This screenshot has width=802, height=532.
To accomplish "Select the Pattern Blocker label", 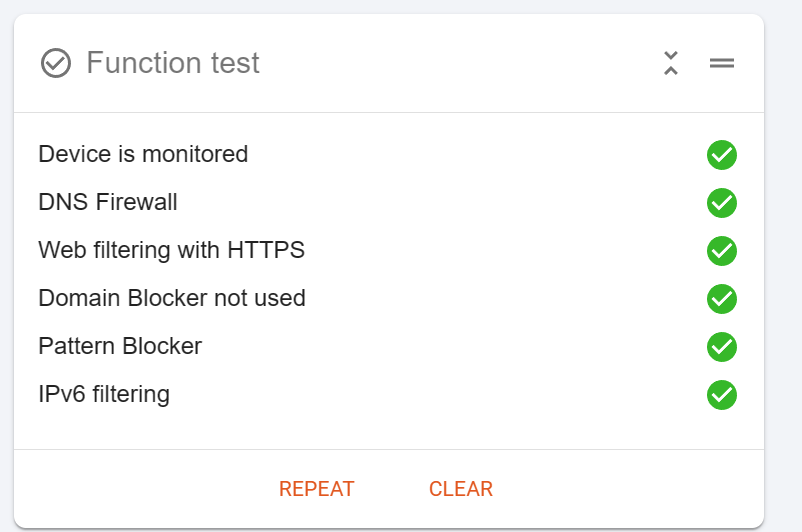I will (120, 346).
